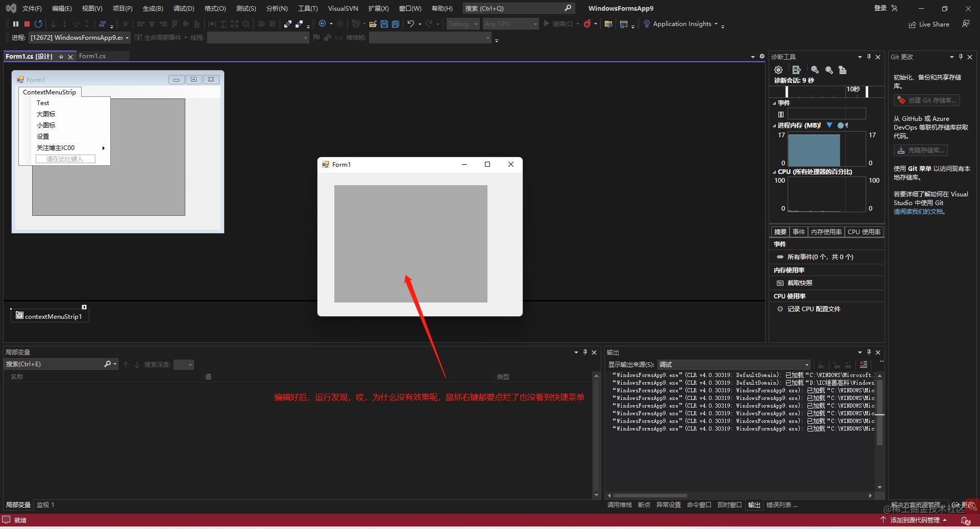Switch to the 内存使用率 tab
Screen dimensions: 980x529
[x=826, y=232]
